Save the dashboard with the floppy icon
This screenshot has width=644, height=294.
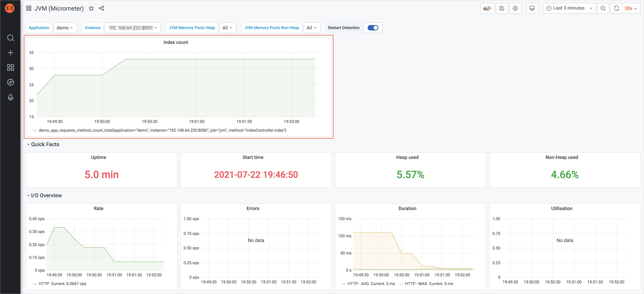pos(502,8)
